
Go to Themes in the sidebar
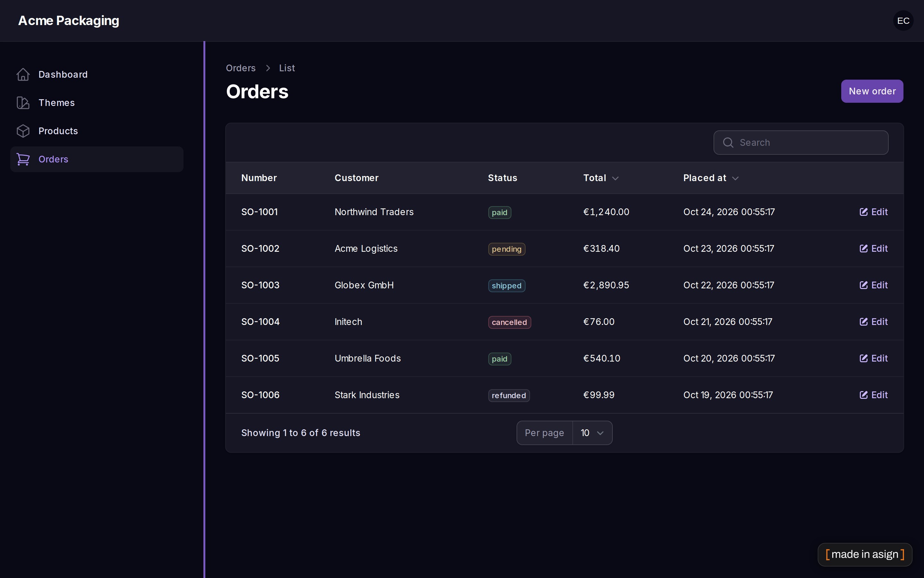tap(97, 103)
